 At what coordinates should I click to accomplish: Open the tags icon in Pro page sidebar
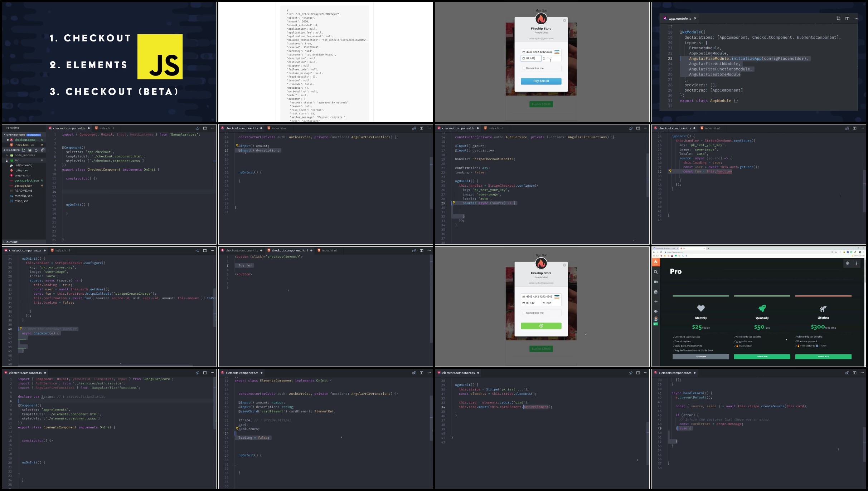656,311
